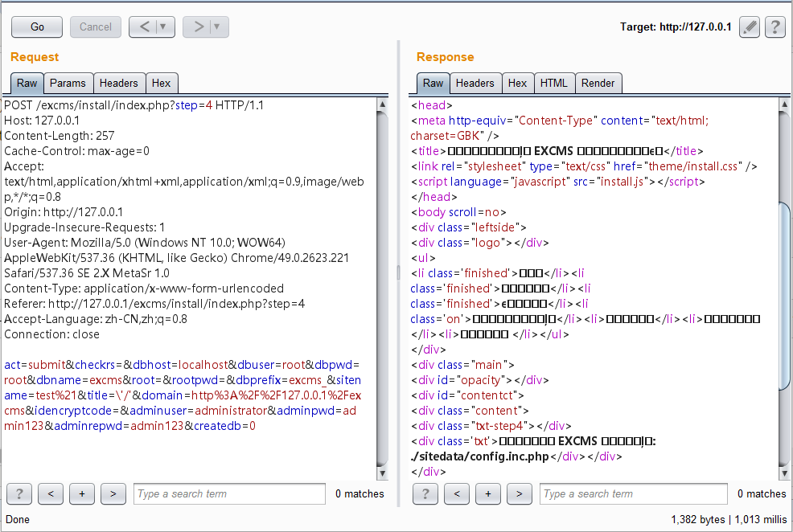Click the Origin: http://127.0.0.1 line
Image resolution: width=793 pixels, height=532 pixels.
64,211
